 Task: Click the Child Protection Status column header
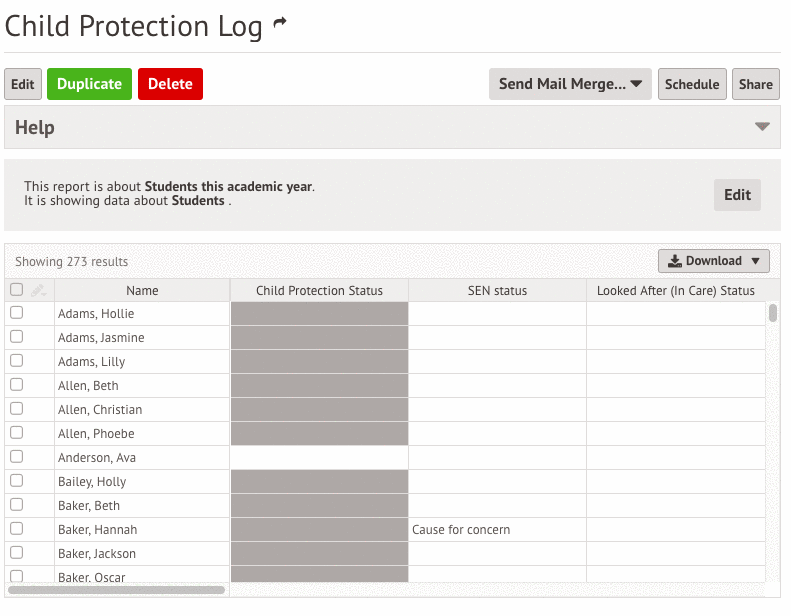pos(319,291)
